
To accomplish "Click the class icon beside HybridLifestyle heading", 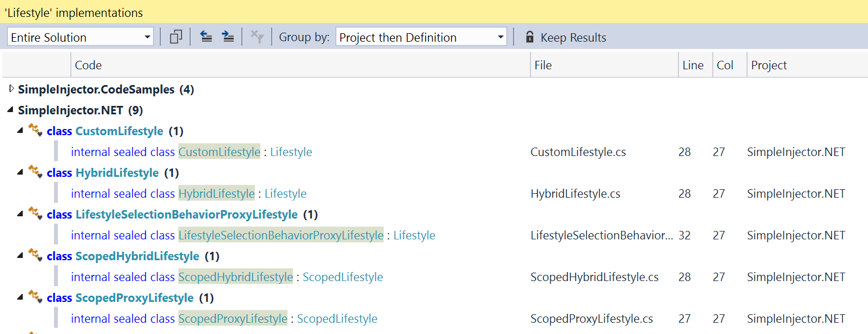I will pos(35,172).
